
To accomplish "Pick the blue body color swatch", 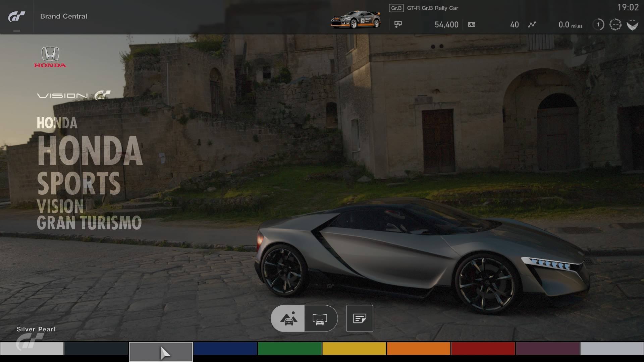I will [x=225, y=349].
